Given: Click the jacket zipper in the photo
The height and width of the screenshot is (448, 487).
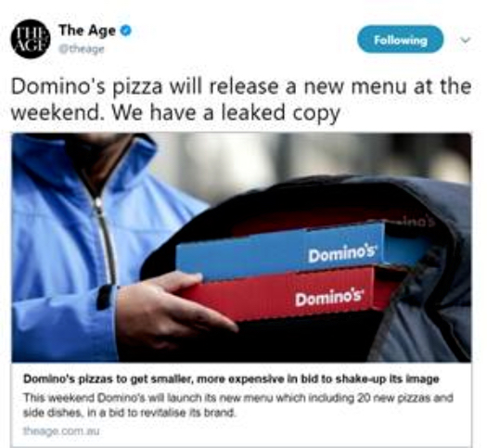Looking at the screenshot, I should 102,230.
